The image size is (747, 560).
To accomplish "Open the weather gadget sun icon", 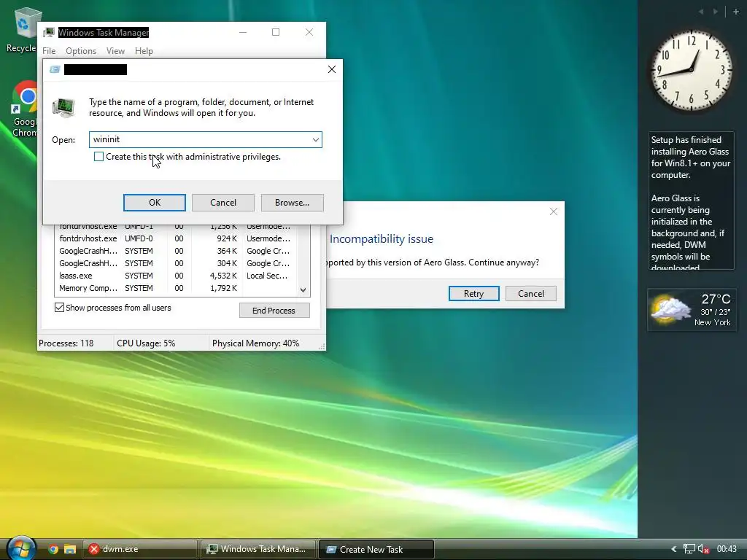I will [x=670, y=310].
